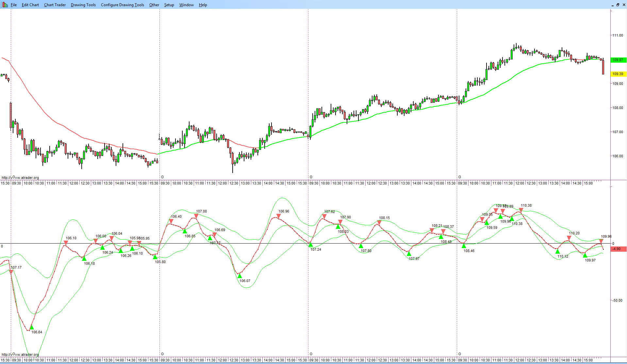Viewport: 627px width, 364px height.
Task: Open the Other menu
Action: [x=154, y=5]
